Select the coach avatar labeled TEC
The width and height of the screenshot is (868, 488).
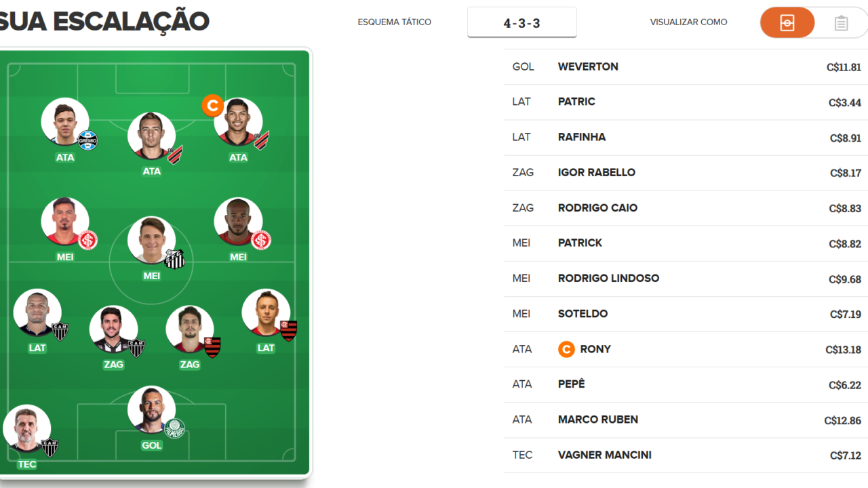pyautogui.click(x=26, y=429)
